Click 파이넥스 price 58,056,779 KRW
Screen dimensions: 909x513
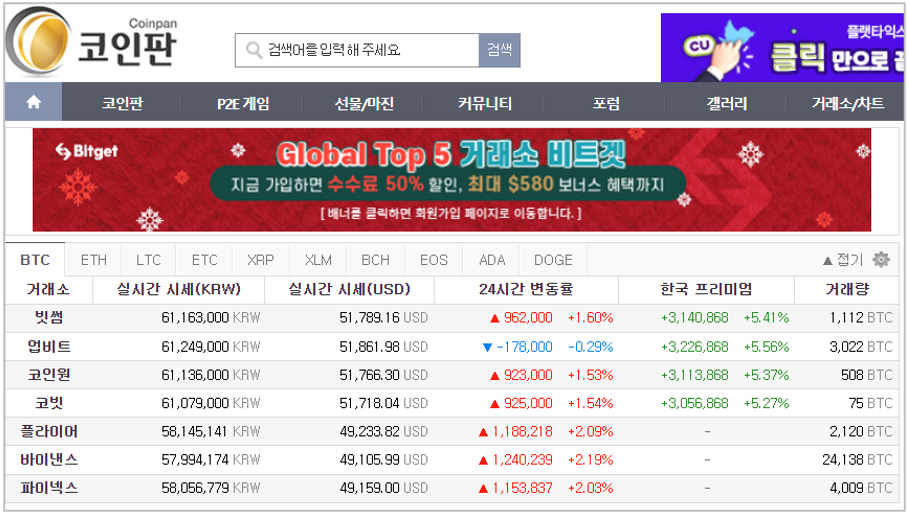point(210,488)
